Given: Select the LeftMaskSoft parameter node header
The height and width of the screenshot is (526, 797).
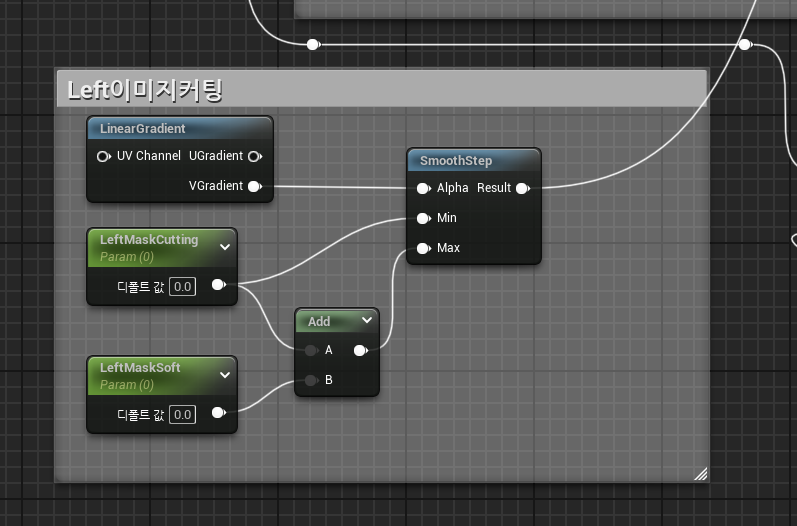Looking at the screenshot, I should tap(162, 376).
